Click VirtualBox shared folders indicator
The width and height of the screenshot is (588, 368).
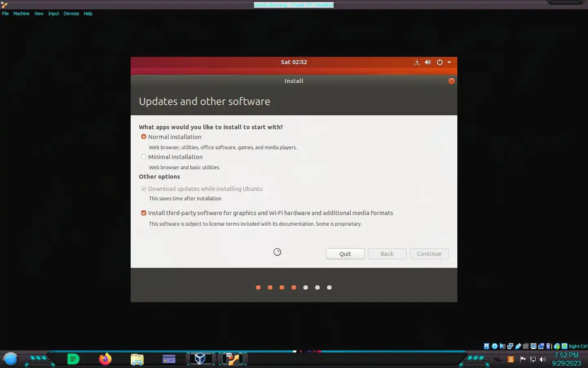click(x=526, y=346)
